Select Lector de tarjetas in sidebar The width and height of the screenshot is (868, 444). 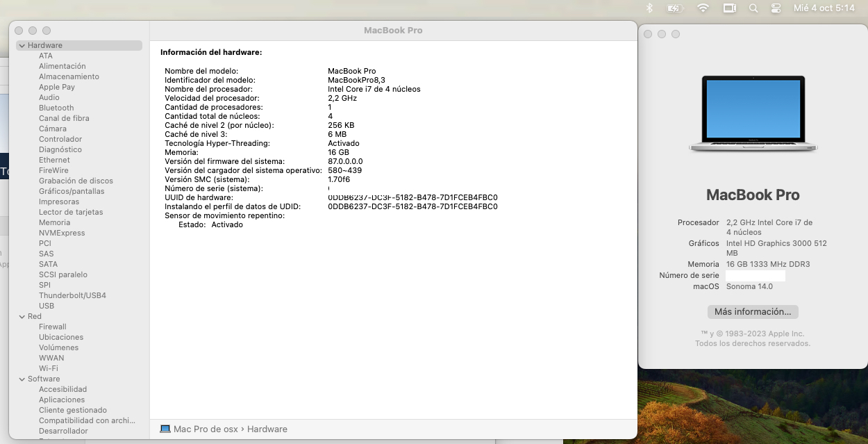pyautogui.click(x=71, y=212)
